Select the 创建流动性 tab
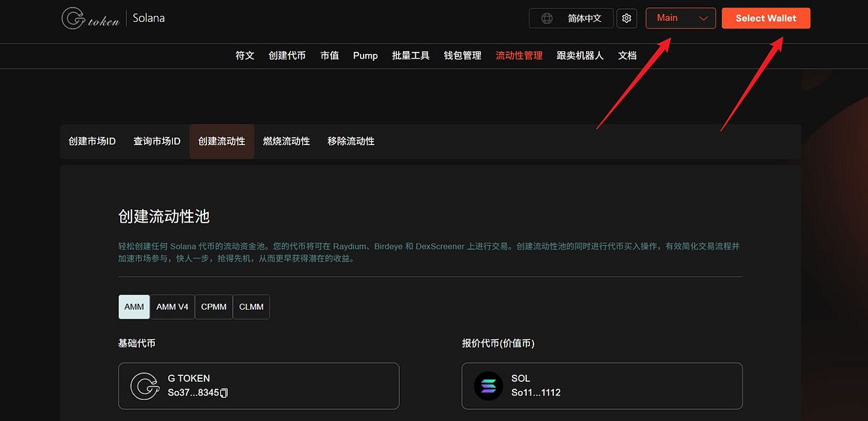Viewport: 868px width, 421px height. pyautogui.click(x=222, y=141)
